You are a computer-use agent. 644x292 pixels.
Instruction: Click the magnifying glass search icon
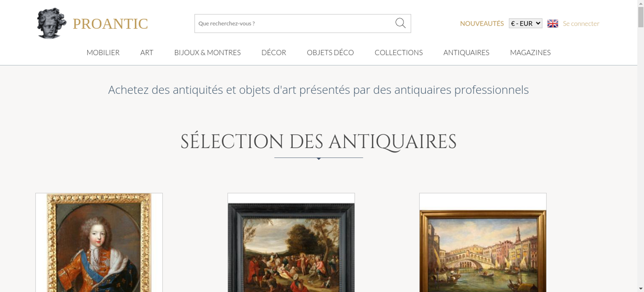pos(400,23)
